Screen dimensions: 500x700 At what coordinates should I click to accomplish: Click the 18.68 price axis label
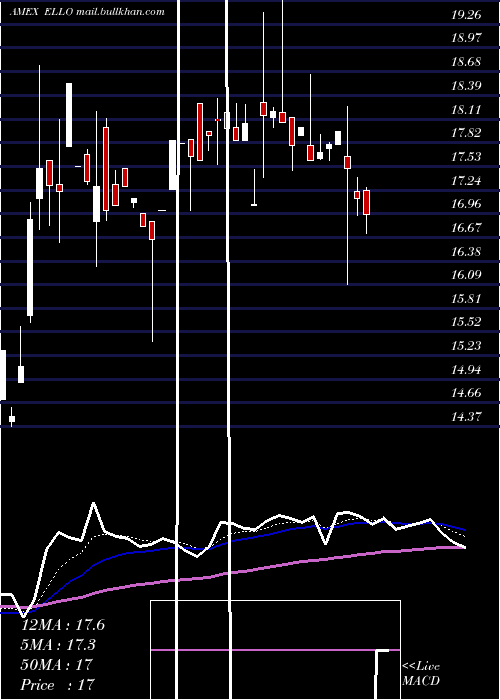click(466, 62)
